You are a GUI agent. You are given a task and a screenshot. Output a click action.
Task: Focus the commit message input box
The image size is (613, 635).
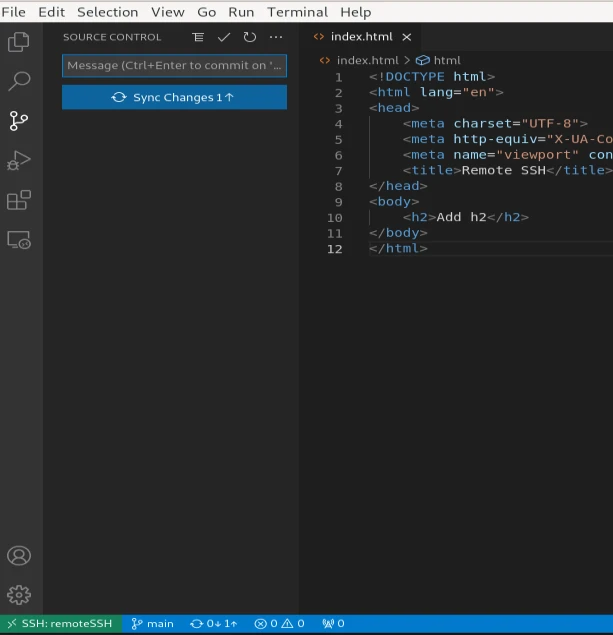coord(175,66)
